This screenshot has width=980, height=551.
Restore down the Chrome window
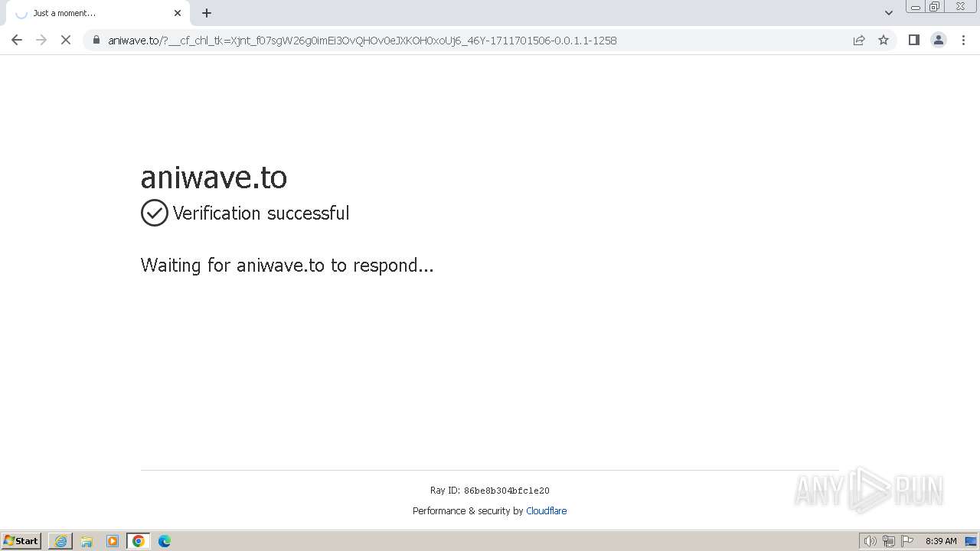coord(935,7)
